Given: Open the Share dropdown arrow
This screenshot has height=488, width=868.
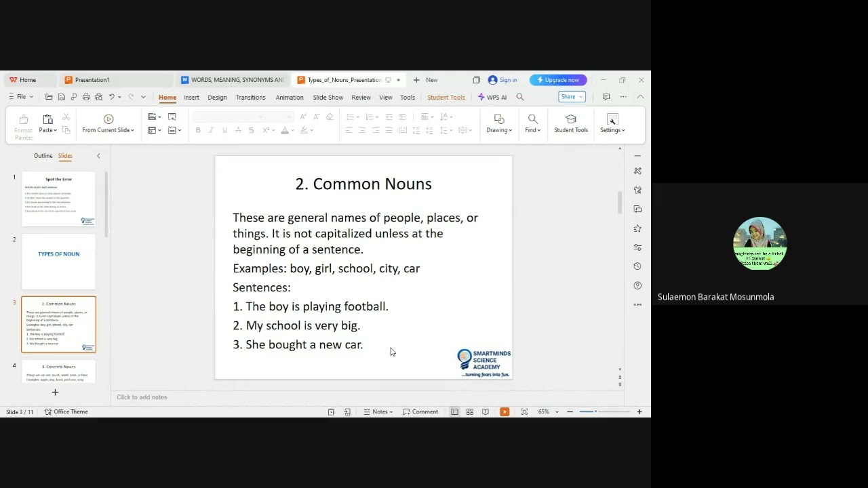Looking at the screenshot, I should 580,97.
